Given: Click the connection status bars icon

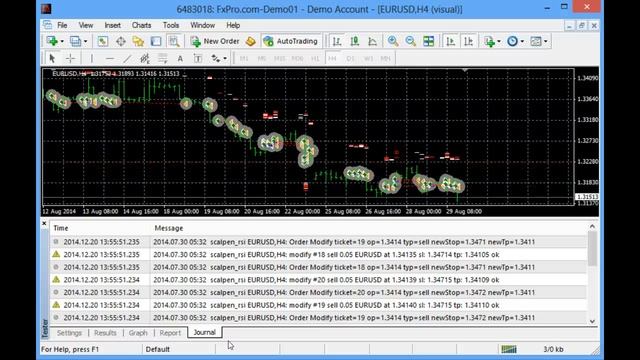Looking at the screenshot, I should click(x=509, y=349).
